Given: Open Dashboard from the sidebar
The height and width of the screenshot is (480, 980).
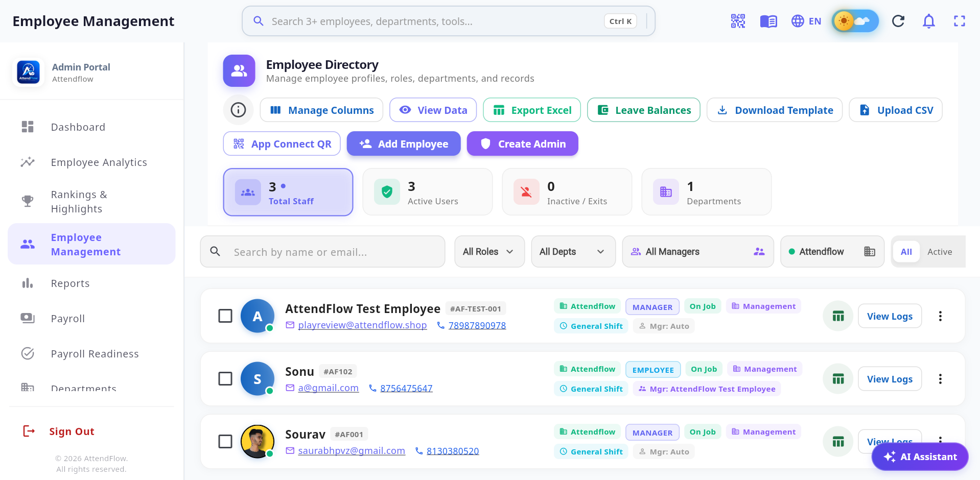Looking at the screenshot, I should pos(91,127).
